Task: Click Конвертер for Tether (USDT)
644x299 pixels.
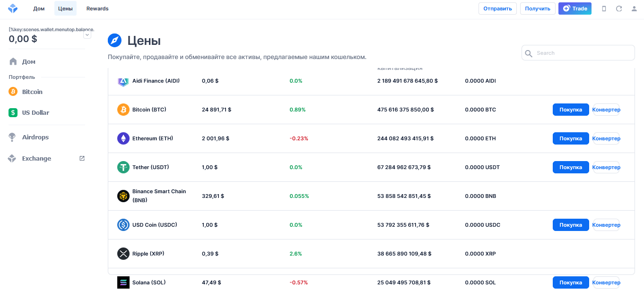Action: 606,167
